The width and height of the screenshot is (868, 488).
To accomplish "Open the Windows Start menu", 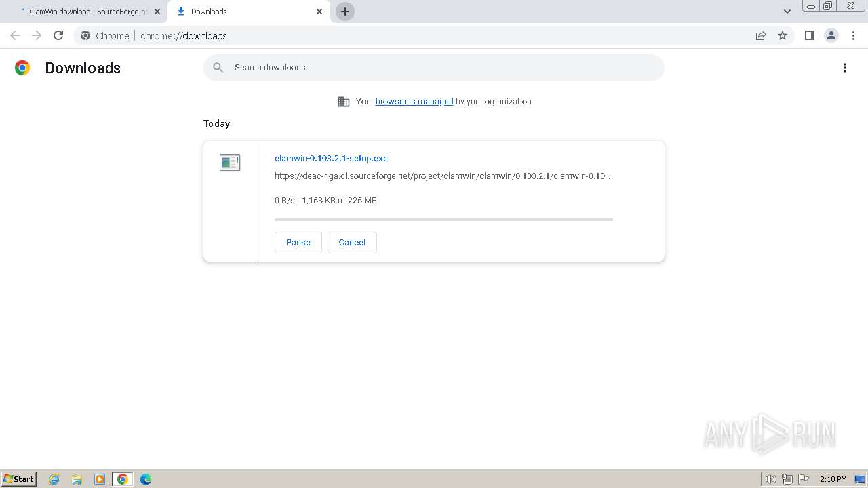I will point(19,479).
